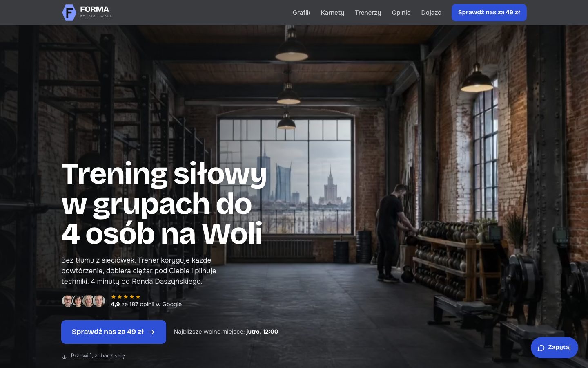The height and width of the screenshot is (368, 588).
Task: Click the jutro, 12:00 free slot text
Action: [x=262, y=332]
